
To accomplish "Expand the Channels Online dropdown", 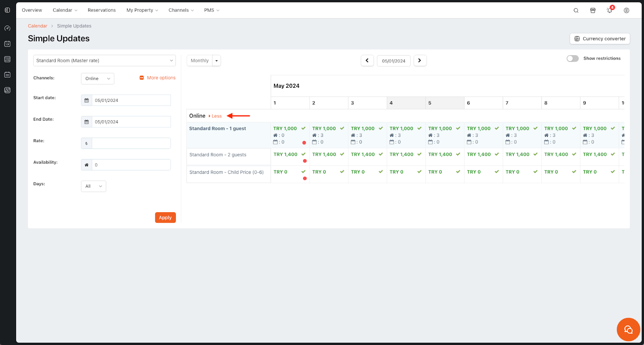I will 97,79.
